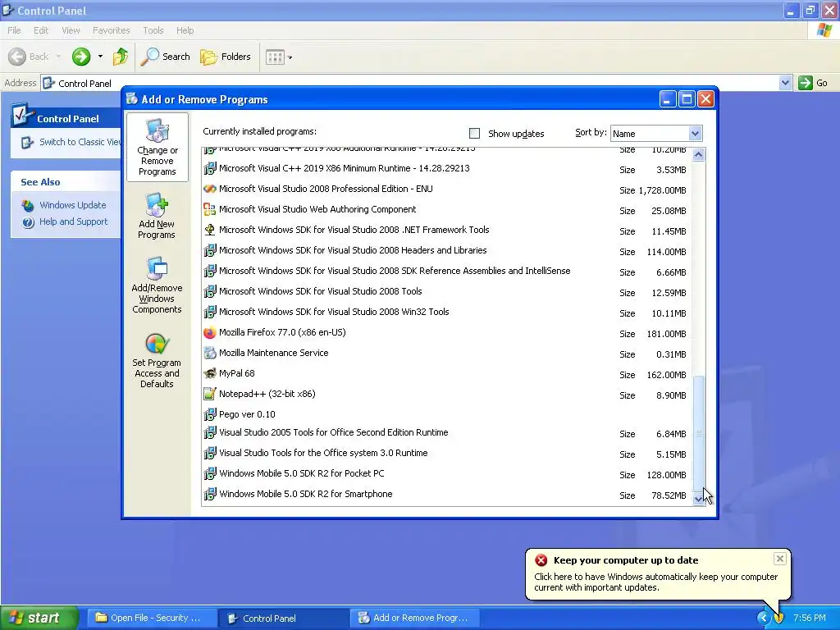The image size is (840, 630).
Task: Click the Forward arrow in Control Panel toolbar
Action: [x=81, y=57]
